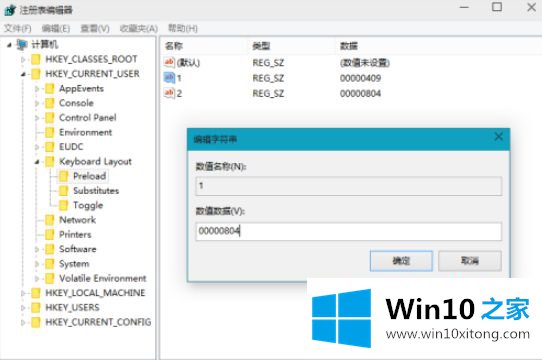Click the 类型 column header
Viewport: 542px width, 360px height.
[x=261, y=46]
